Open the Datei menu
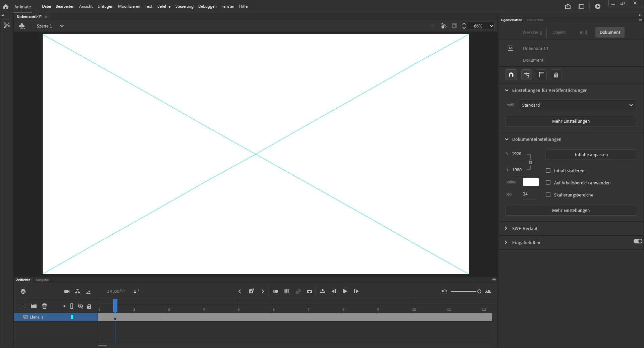This screenshot has width=644, height=348. [x=46, y=6]
